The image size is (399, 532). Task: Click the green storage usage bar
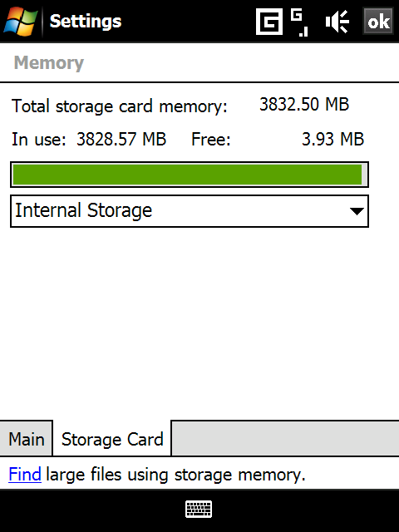coord(190,175)
